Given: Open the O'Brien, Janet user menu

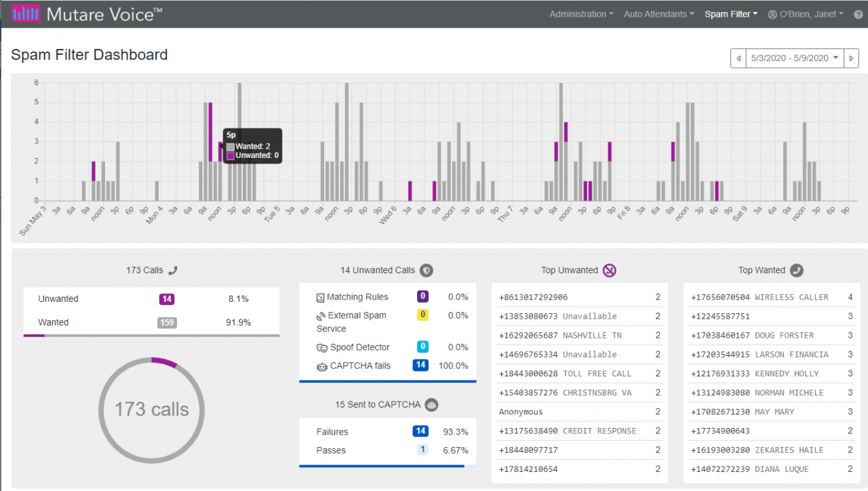Looking at the screenshot, I should pos(806,14).
